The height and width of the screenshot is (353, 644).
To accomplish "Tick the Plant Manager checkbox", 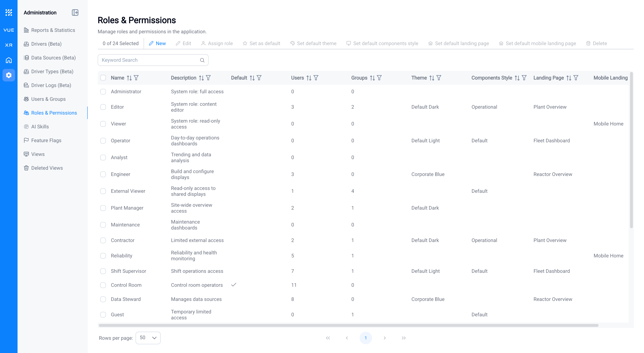I will 103,208.
